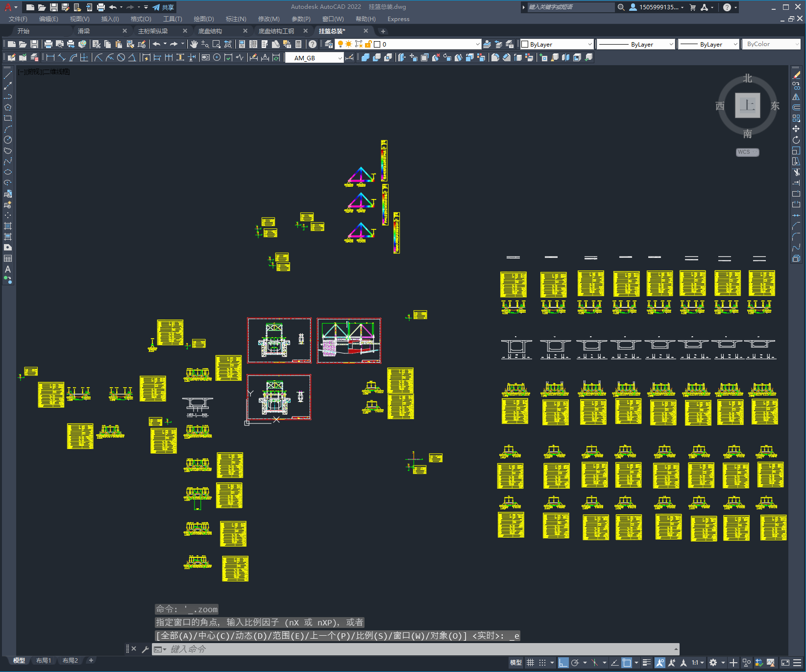Toggle object snap tracking in status bar

pos(614,663)
